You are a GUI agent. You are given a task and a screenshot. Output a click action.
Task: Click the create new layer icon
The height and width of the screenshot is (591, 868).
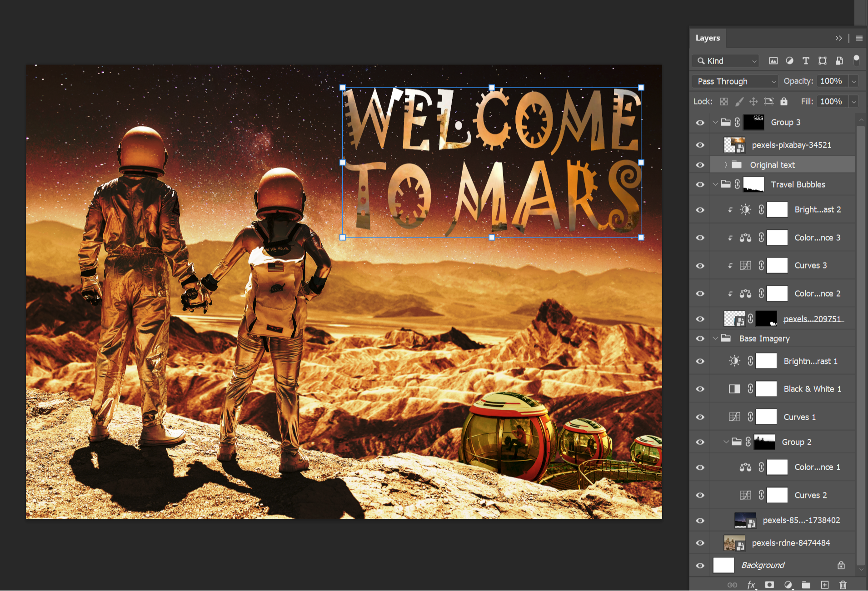[x=825, y=585]
